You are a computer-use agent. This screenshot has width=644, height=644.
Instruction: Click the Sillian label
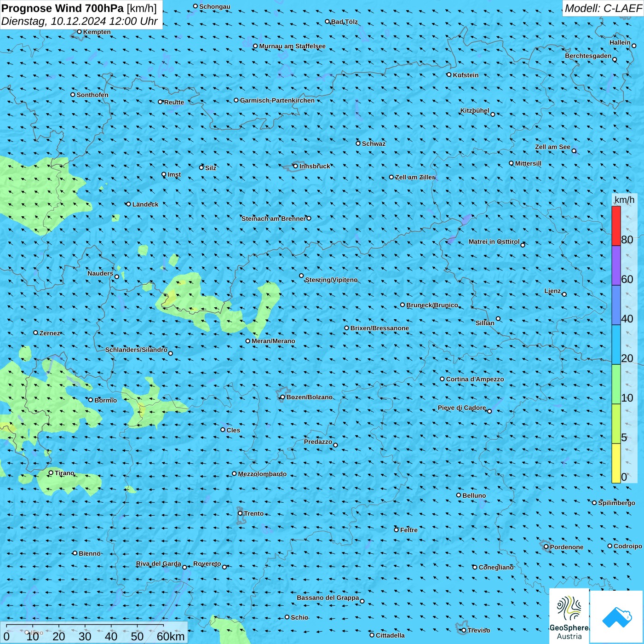pos(485,323)
